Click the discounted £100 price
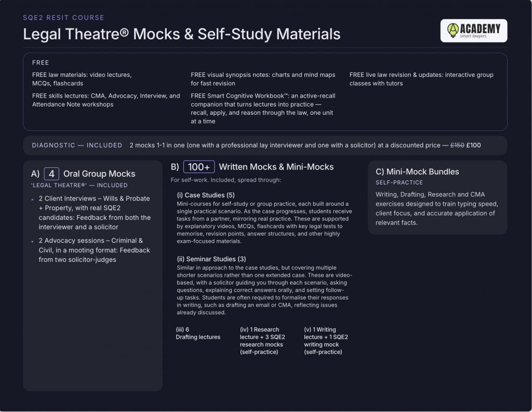532x412 pixels. click(473, 145)
